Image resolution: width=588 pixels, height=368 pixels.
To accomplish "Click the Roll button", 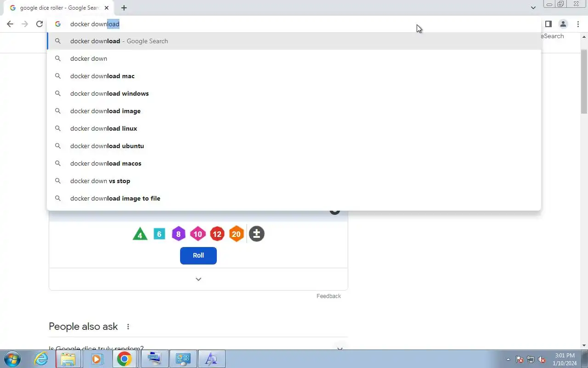I will (198, 255).
